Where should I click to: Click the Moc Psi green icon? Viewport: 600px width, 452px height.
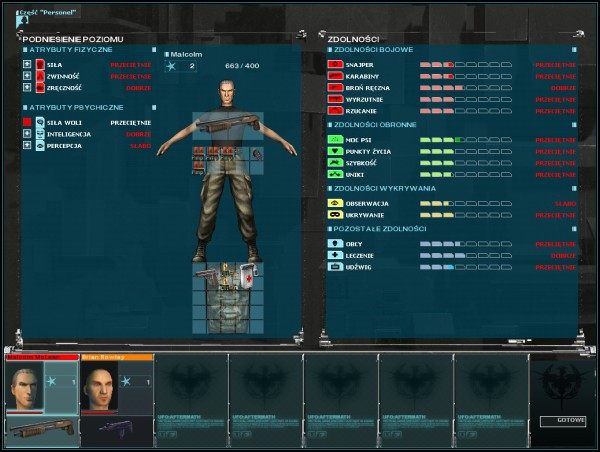(x=336, y=140)
